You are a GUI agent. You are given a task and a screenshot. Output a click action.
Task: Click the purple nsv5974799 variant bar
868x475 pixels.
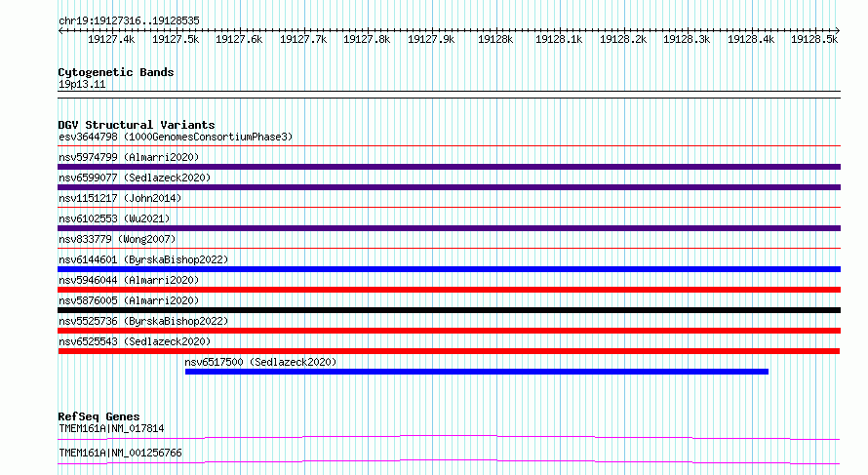coord(449,167)
